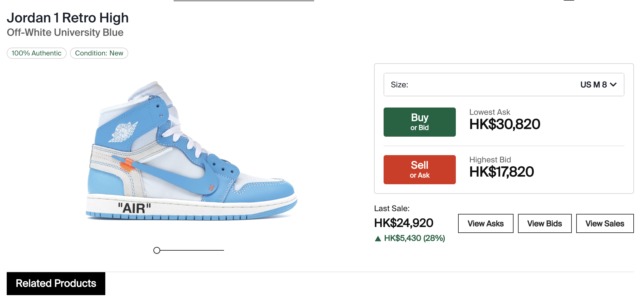The height and width of the screenshot is (308, 644).
Task: Open the View Asks list
Action: click(486, 223)
